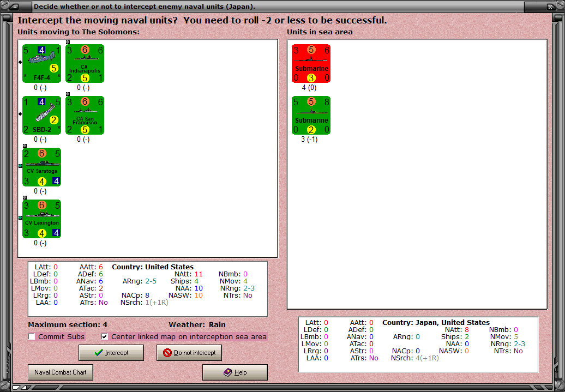The height and width of the screenshot is (392, 565).
Task: Select the CV Saratoga carrier counter
Action: (x=42, y=167)
